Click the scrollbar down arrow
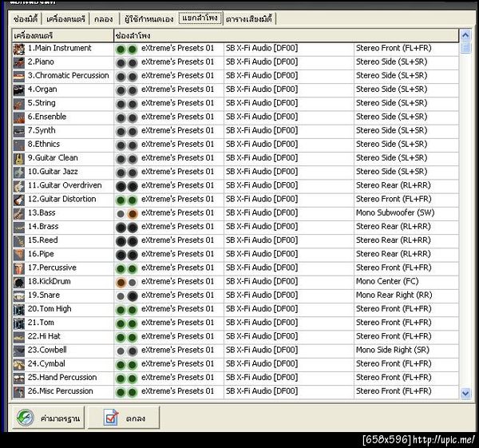479x448 pixels. pos(465,393)
